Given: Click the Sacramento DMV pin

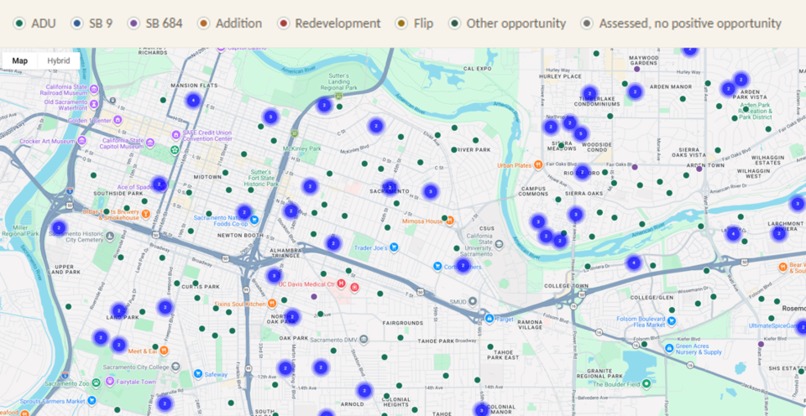Looking at the screenshot, I should click(364, 340).
